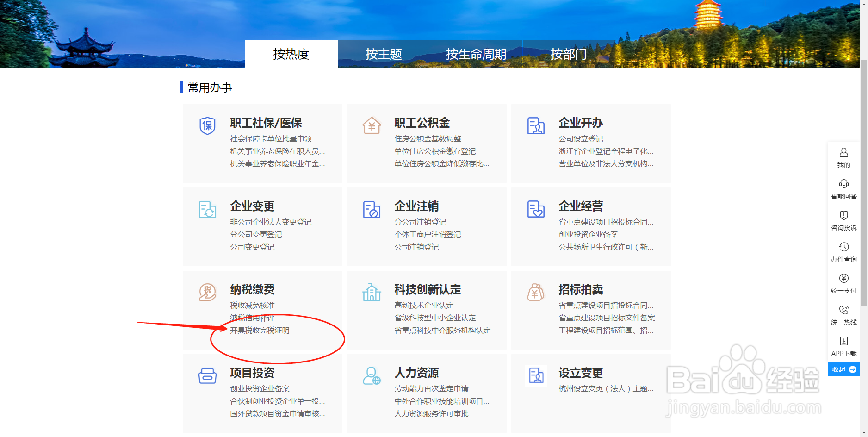This screenshot has height=437, width=868.
Task: Click 住房公积金基数调整 link
Action: click(x=428, y=139)
